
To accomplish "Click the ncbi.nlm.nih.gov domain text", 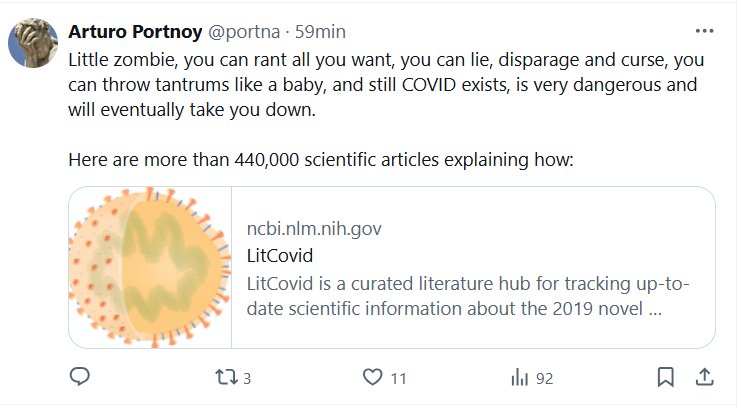I will (x=314, y=228).
